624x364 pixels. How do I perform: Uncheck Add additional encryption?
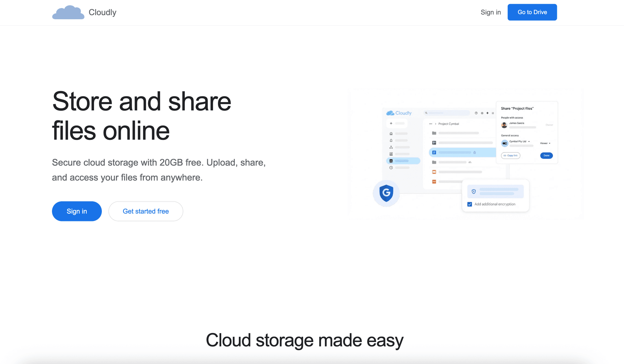[x=470, y=204]
